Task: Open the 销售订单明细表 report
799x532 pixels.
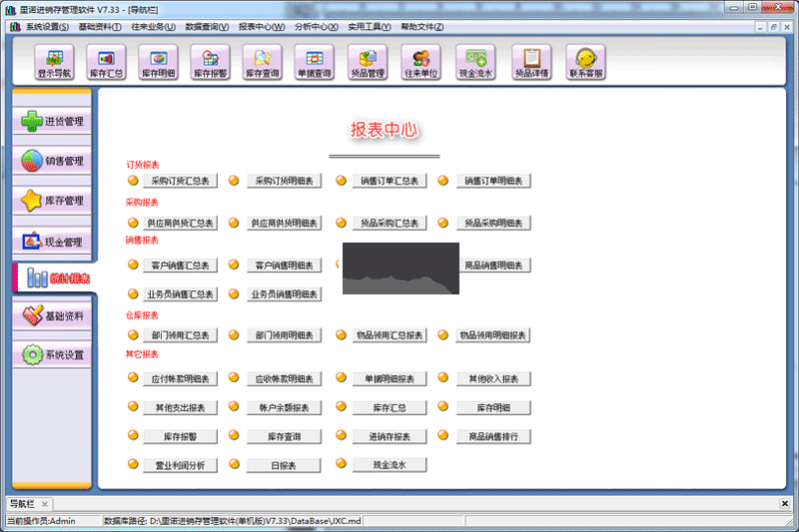Action: pyautogui.click(x=493, y=181)
